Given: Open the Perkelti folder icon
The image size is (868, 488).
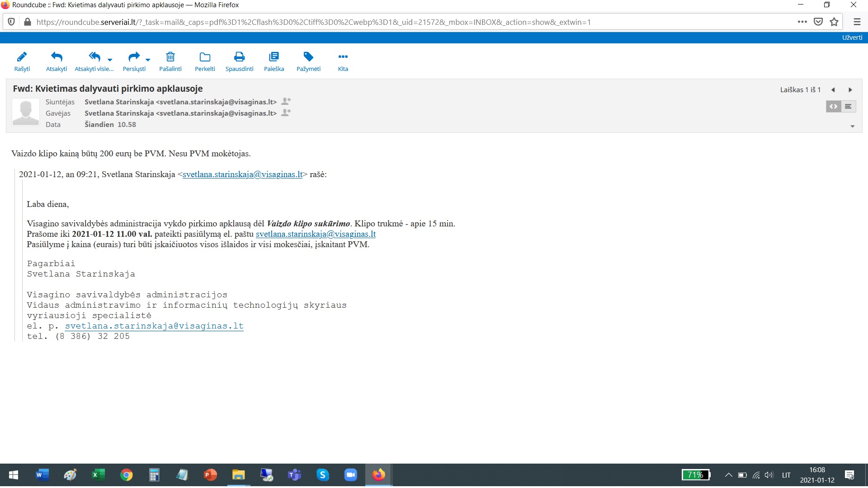Looking at the screenshot, I should 205,57.
